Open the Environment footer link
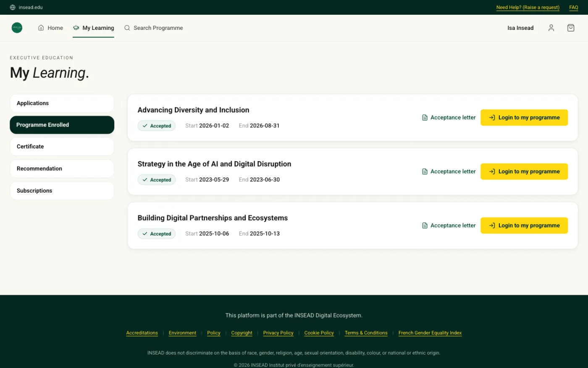Viewport: 588px width, 368px height. coord(182,333)
